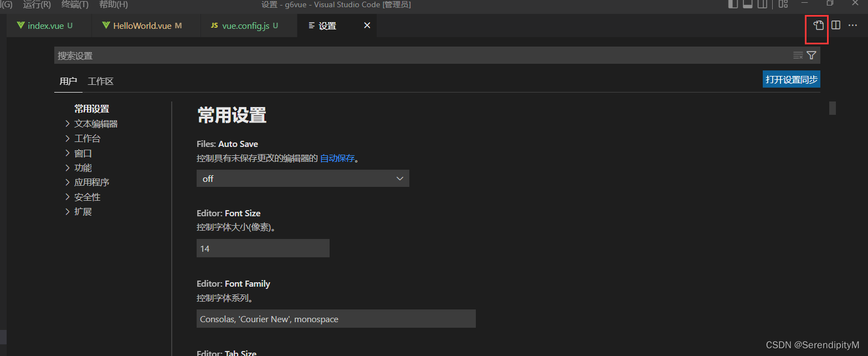Select 常用设置 in settings tree

92,109
